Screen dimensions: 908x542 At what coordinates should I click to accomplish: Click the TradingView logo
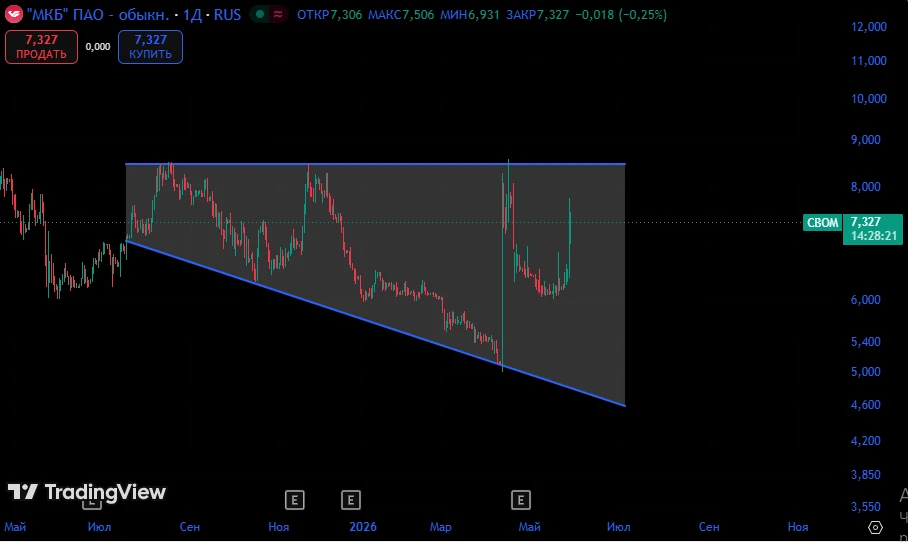click(87, 492)
